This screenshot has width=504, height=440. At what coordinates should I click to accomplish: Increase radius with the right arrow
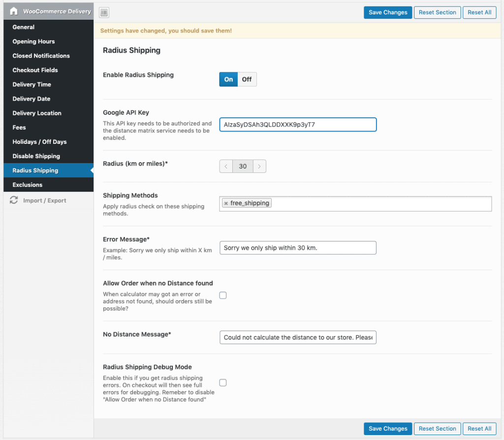click(259, 167)
